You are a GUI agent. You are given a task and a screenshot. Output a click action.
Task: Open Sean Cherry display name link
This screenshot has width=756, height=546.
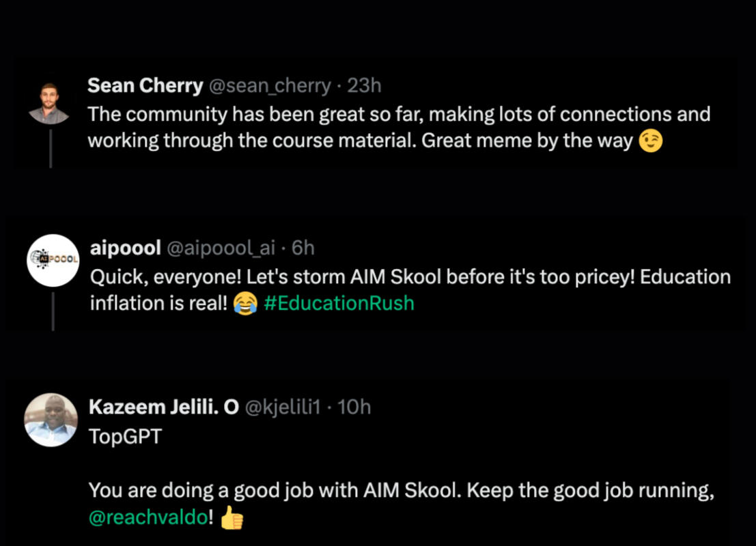[145, 86]
